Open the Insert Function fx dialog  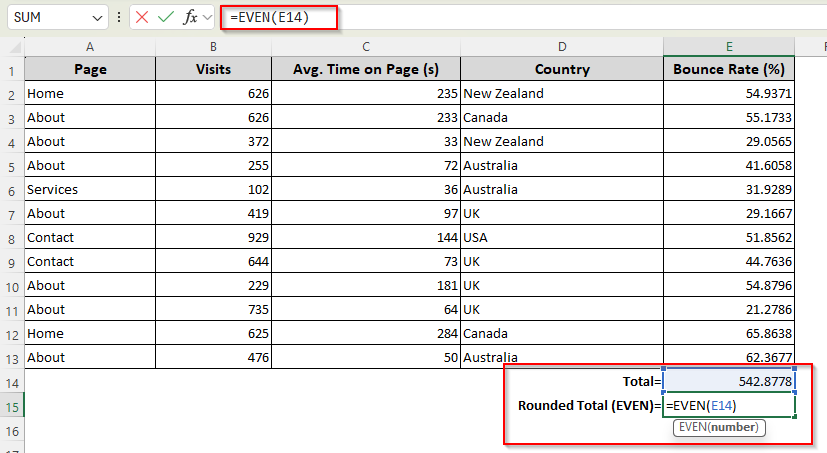[190, 17]
